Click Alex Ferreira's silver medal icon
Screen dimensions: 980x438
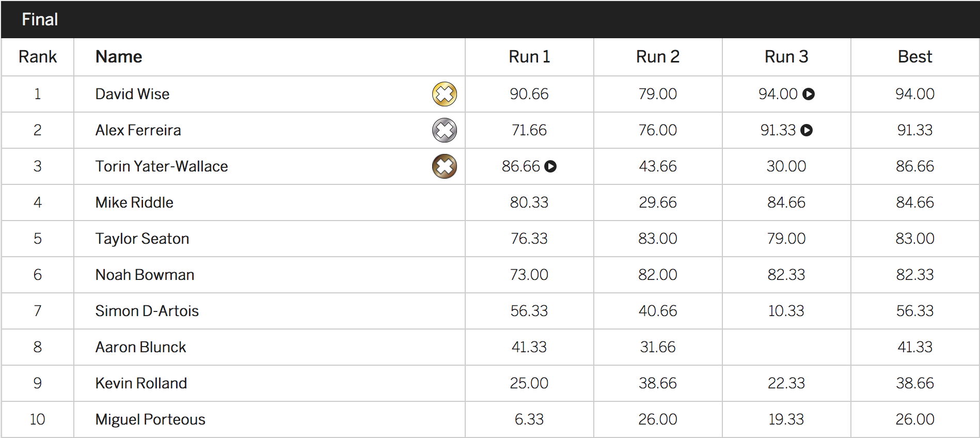[x=444, y=130]
